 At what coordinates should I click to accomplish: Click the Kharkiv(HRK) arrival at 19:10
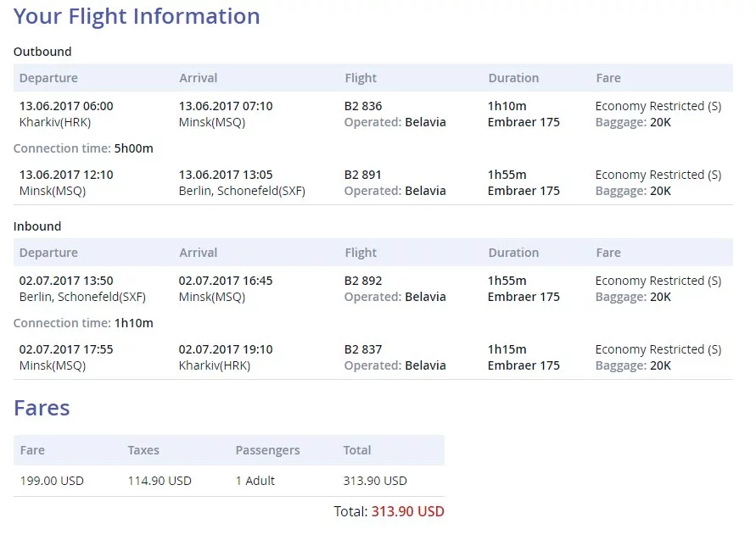[x=215, y=365]
